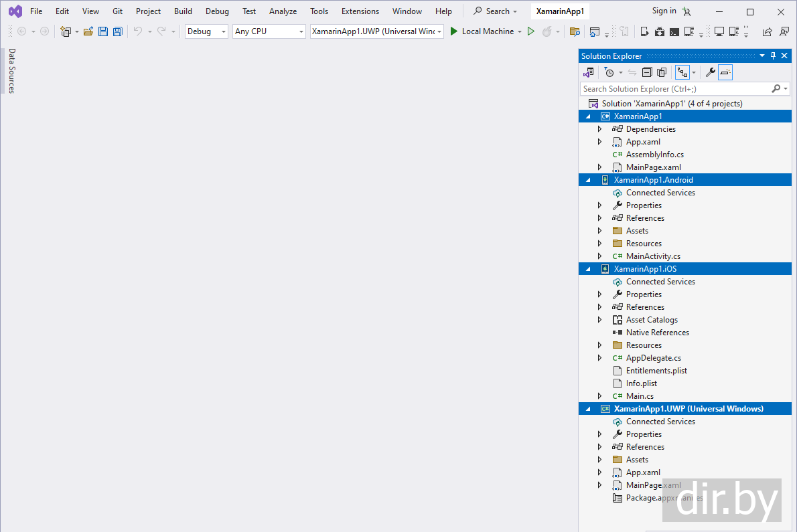The image size is (797, 532).
Task: Collapse the XamarinApp1.iOS project node
Action: tap(589, 269)
